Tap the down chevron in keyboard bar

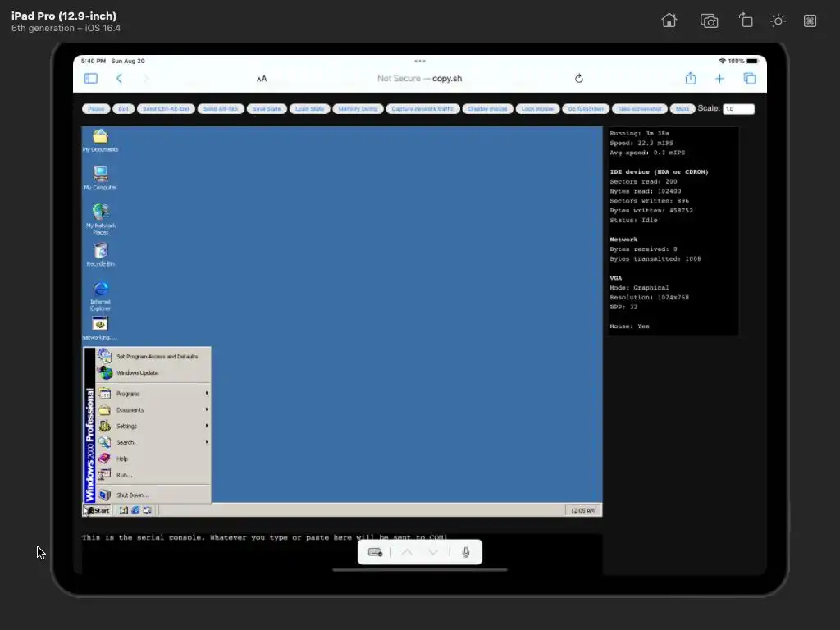pyautogui.click(x=433, y=552)
